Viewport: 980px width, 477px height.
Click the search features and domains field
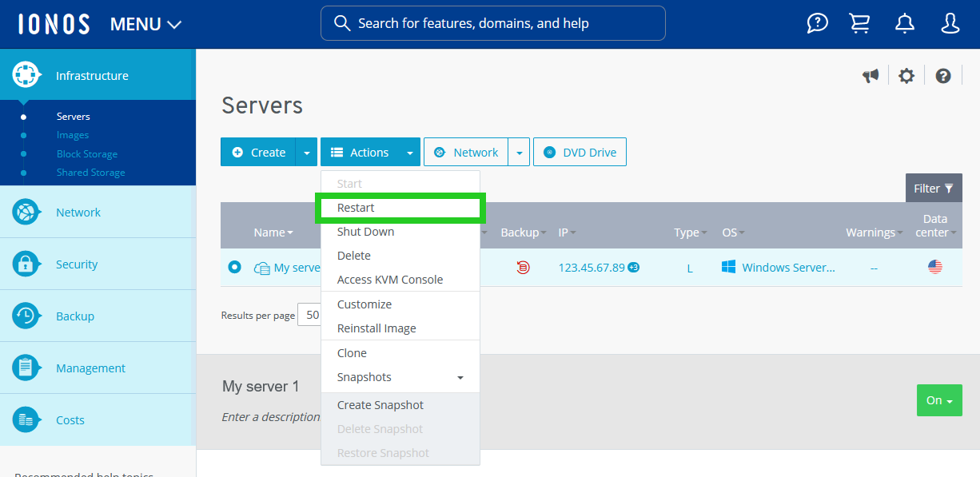pyautogui.click(x=492, y=23)
